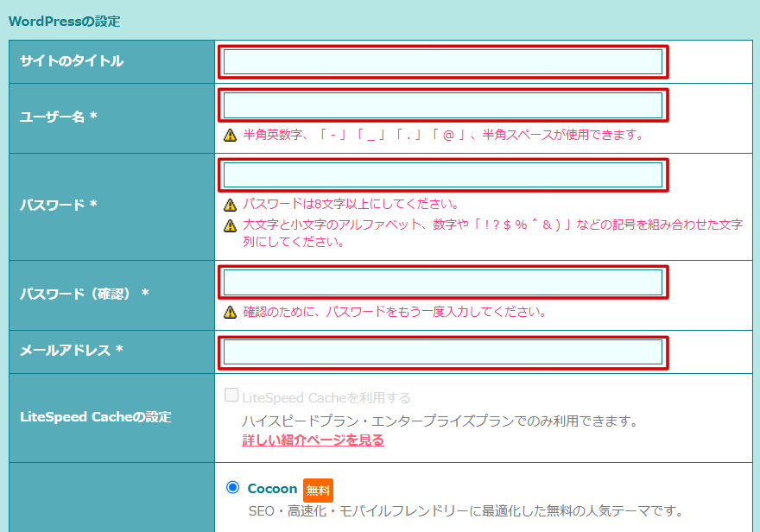
Task: Click the WordPressの設定 section heading
Action: click(65, 21)
